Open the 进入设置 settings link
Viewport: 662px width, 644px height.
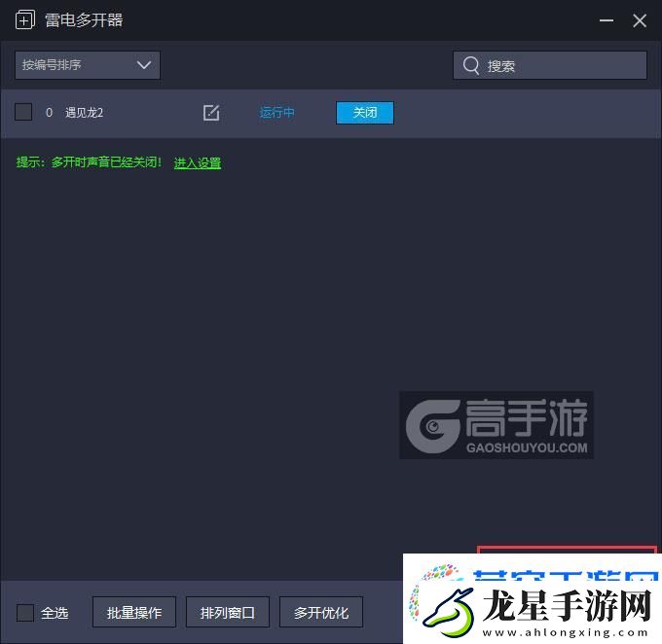pos(198,162)
